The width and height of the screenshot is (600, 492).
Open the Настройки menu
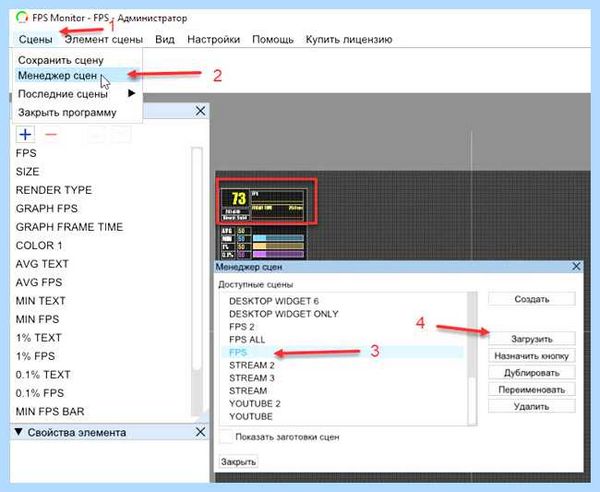(214, 39)
